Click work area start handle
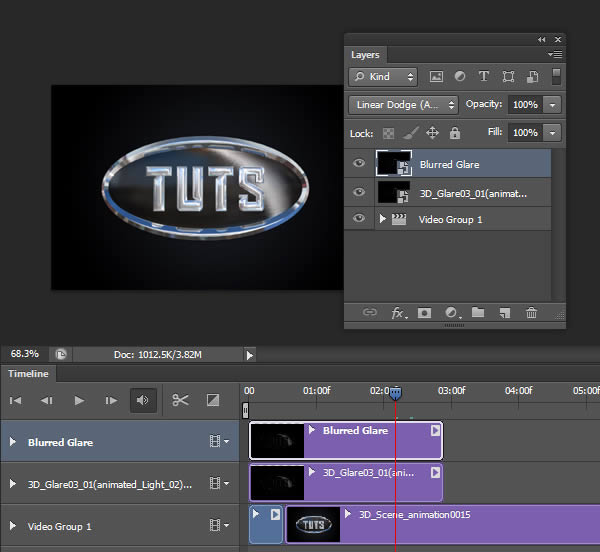Image resolution: width=600 pixels, height=552 pixels. tap(245, 410)
